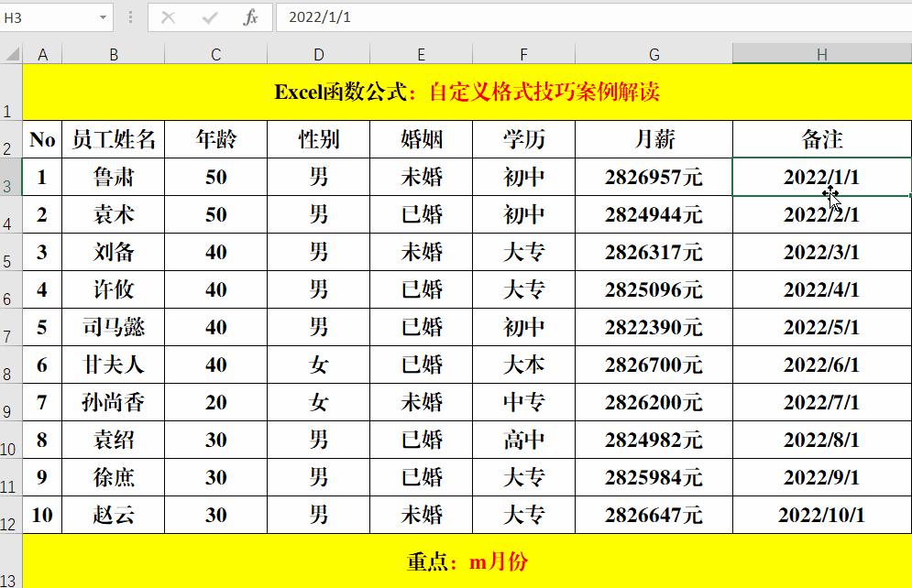Viewport: 912px width, 588px height.
Task: Select 赵云's 未婚 marital status cell
Action: [421, 515]
